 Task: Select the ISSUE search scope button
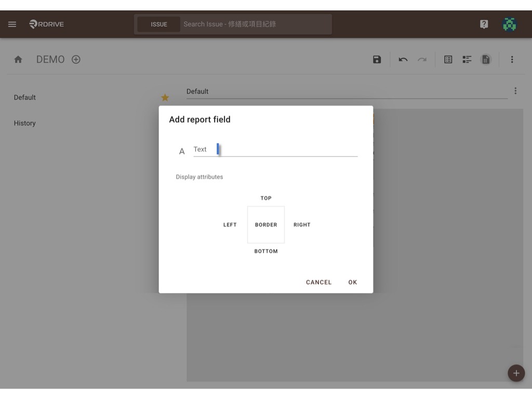159,24
